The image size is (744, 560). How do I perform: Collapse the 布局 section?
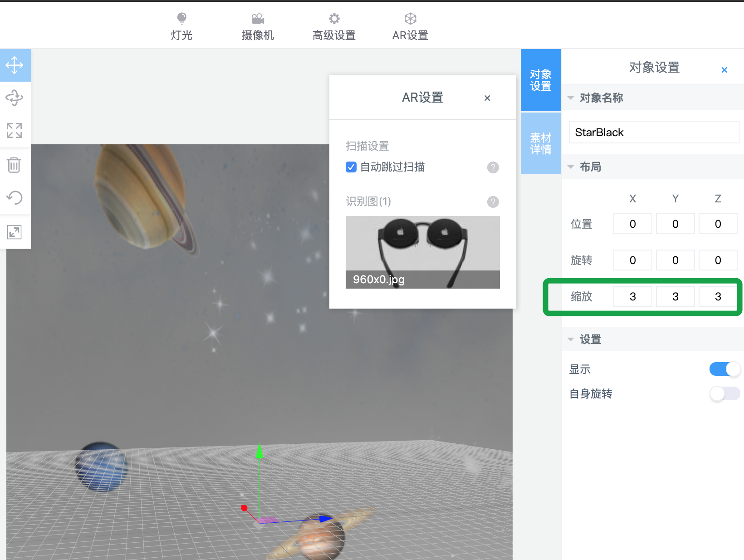[x=571, y=167]
